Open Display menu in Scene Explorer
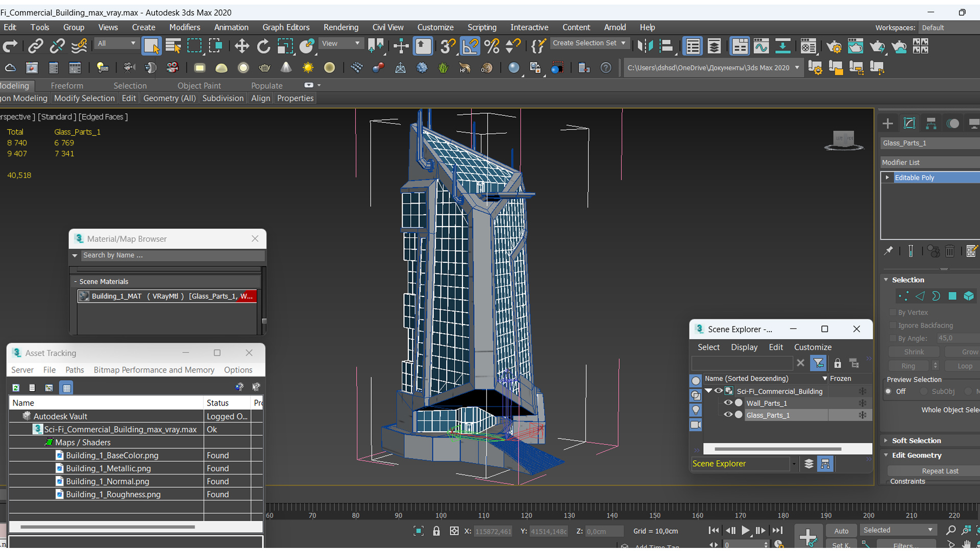Image resolution: width=980 pixels, height=551 pixels. [x=744, y=347]
